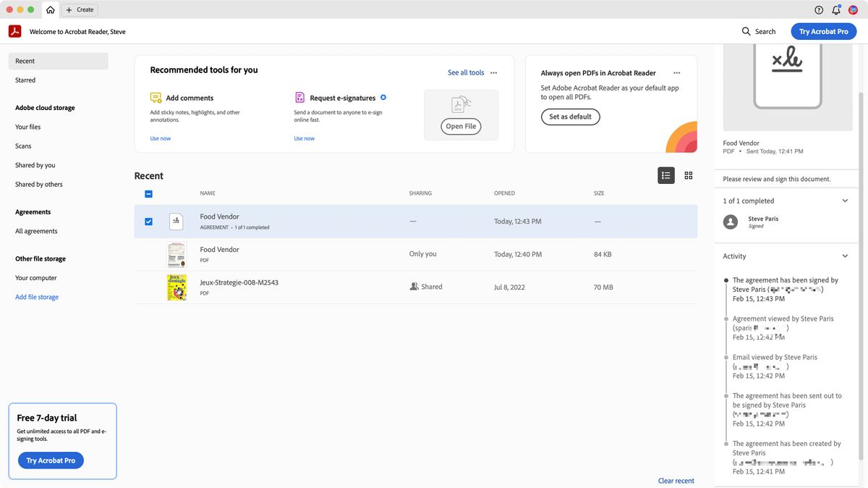The height and width of the screenshot is (488, 868).
Task: Open the Starred section in sidebar
Action: pos(25,80)
